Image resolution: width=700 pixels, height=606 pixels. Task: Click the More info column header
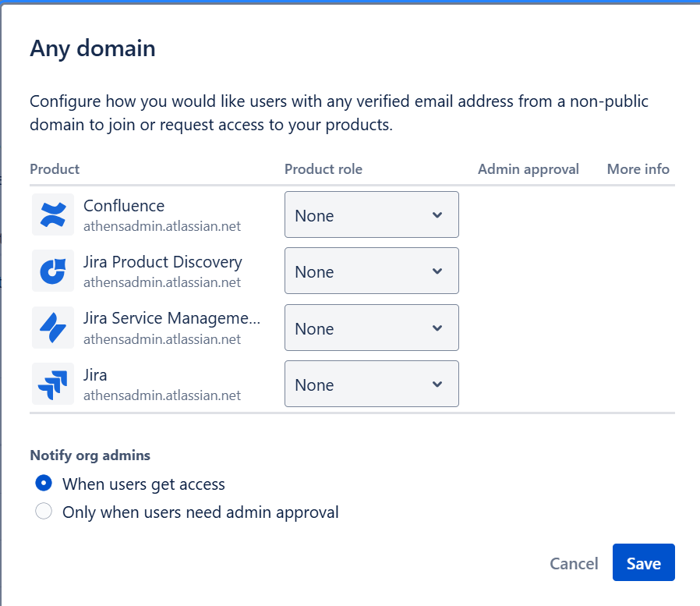pyautogui.click(x=638, y=169)
